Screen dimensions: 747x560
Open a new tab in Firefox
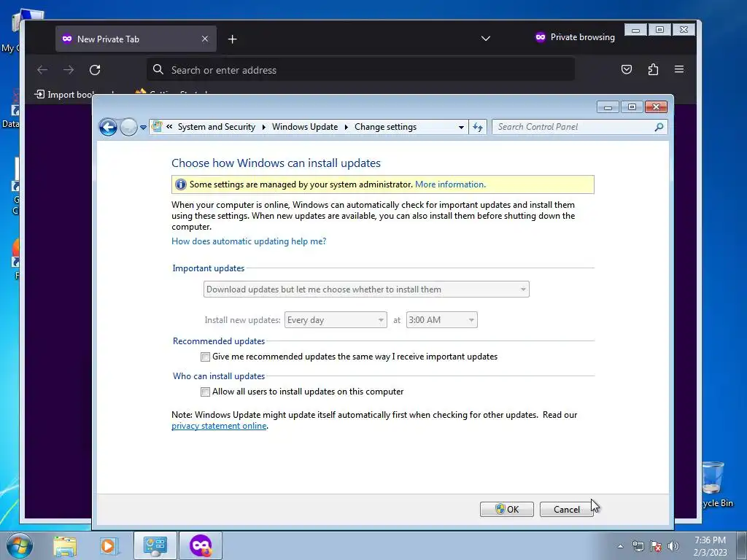point(233,39)
